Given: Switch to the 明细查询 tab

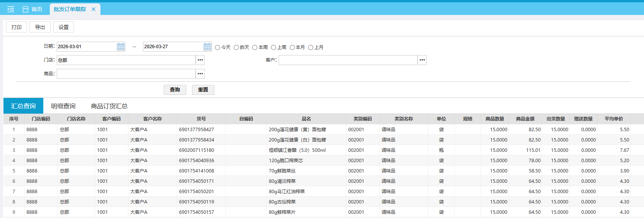Looking at the screenshot, I should (63, 106).
